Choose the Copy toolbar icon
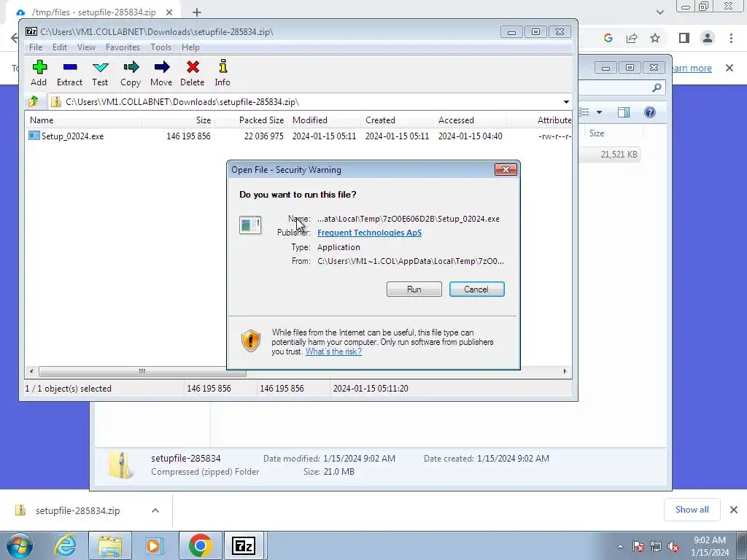The image size is (747, 560). [131, 73]
